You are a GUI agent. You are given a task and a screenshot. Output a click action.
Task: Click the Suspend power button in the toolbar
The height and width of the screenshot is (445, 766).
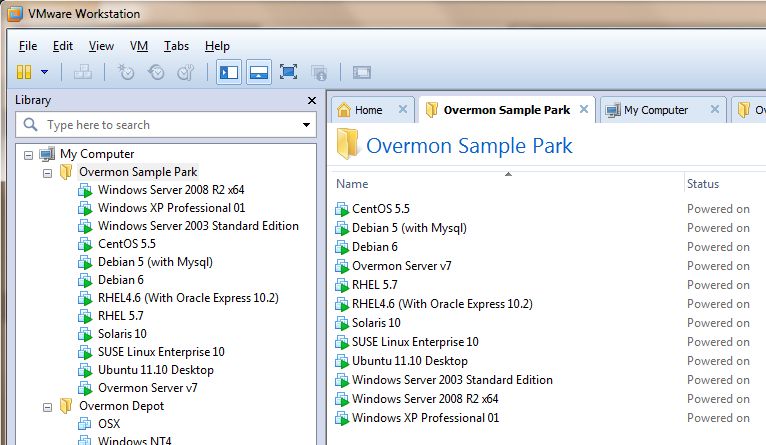point(24,72)
